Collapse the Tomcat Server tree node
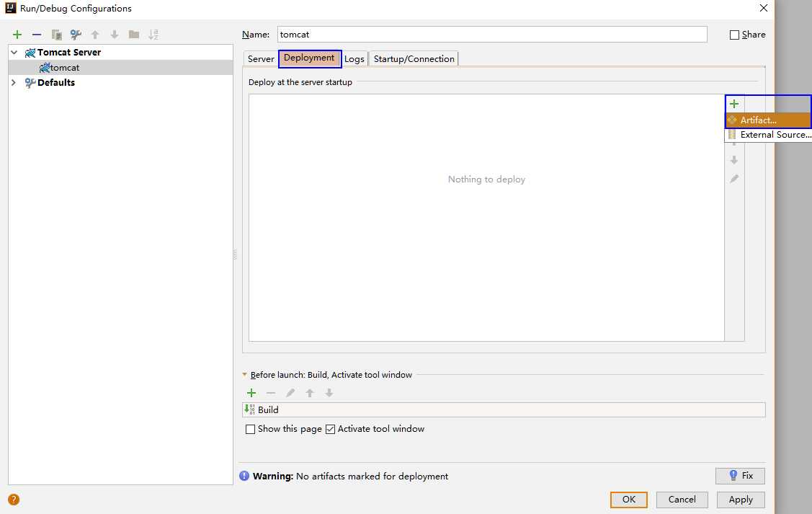Screen dimensions: 812x514 [x=14, y=53]
